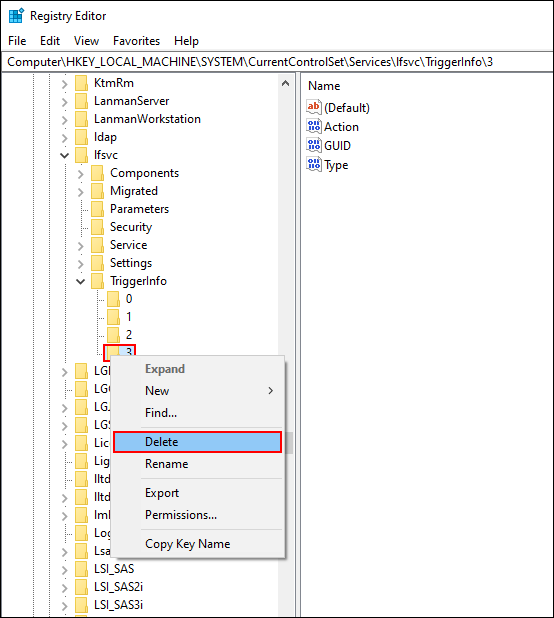Select Export in the context menu

[197, 493]
